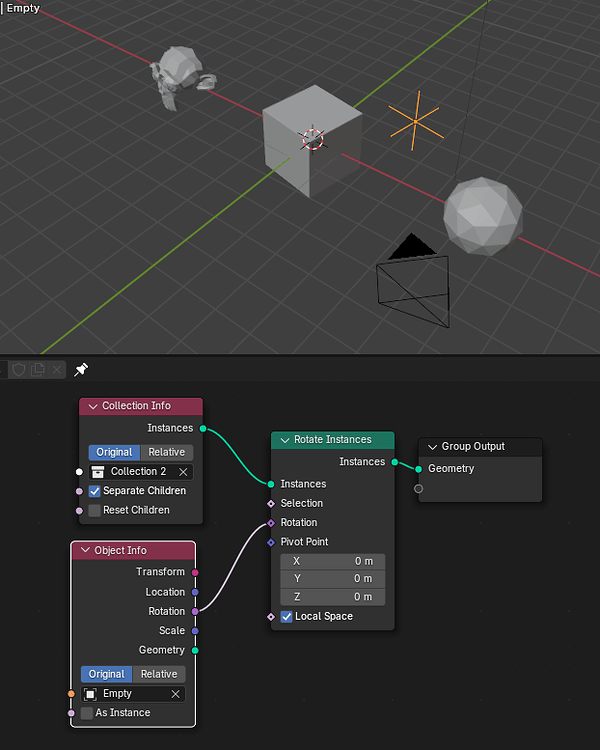Screen dimensions: 600x750
Task: Click Pivot Point Y value field
Action: pos(333,579)
